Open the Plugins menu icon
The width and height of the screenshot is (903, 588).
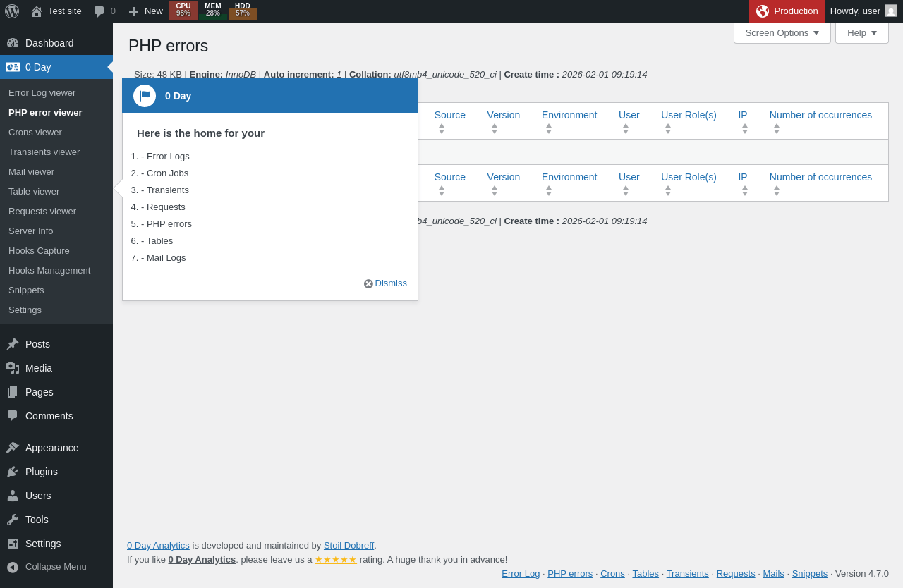point(13,472)
